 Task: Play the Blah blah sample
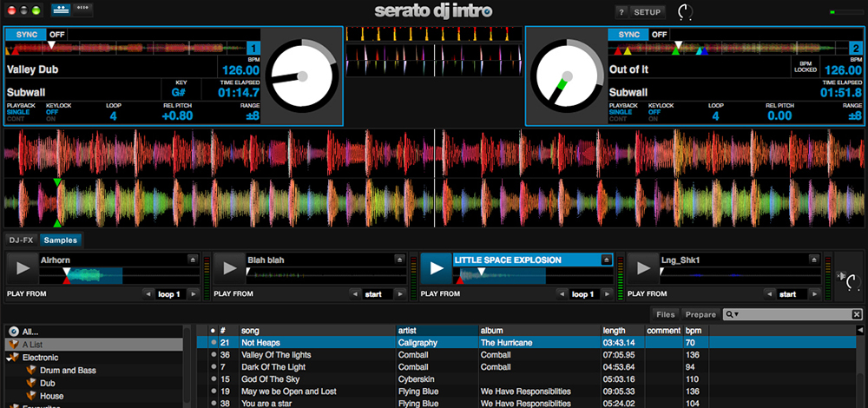click(x=229, y=268)
